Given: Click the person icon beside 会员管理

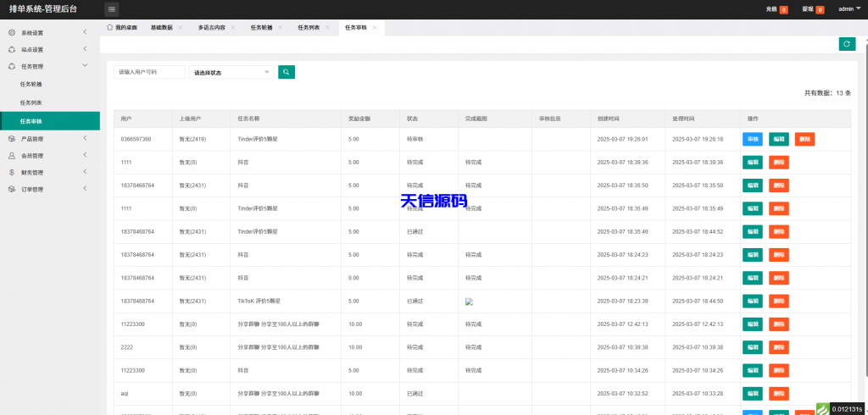Looking at the screenshot, I should [x=12, y=156].
